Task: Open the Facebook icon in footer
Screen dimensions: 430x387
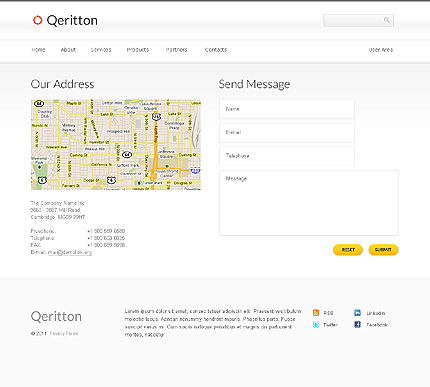Action: [357, 324]
